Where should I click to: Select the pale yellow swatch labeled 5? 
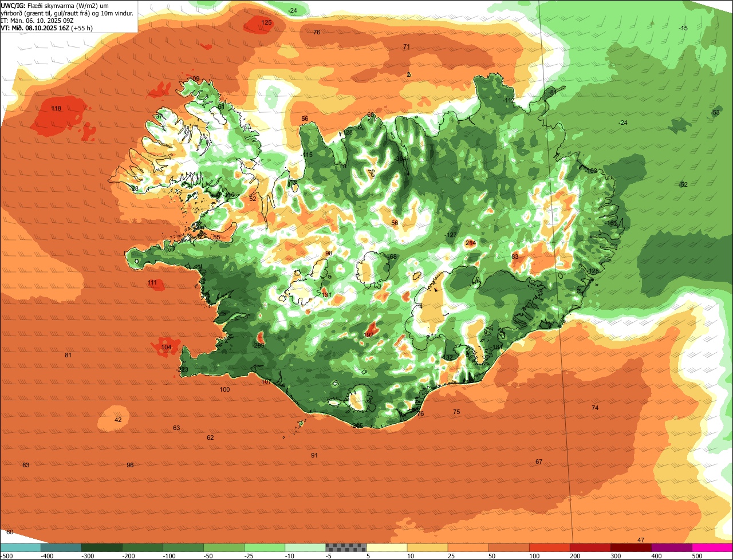[387, 547]
